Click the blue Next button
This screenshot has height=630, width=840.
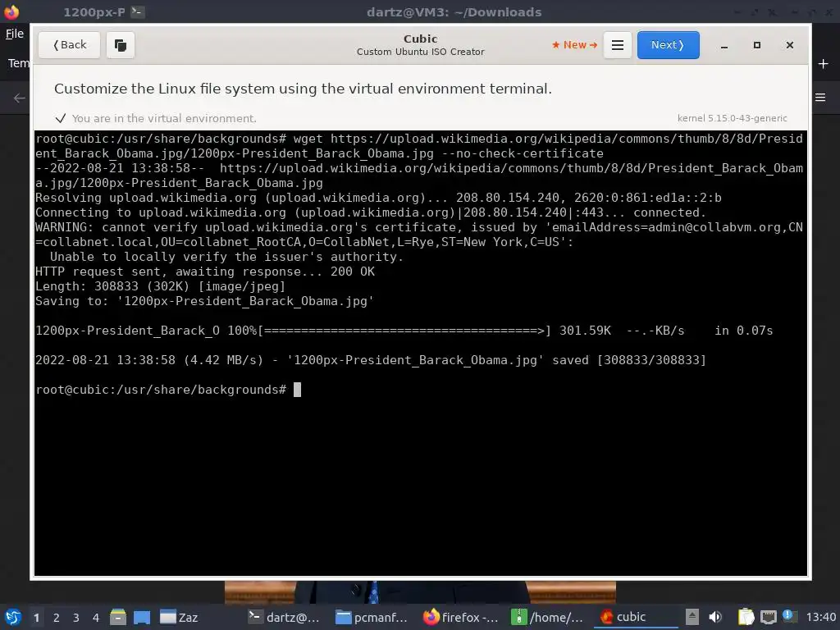tap(668, 45)
